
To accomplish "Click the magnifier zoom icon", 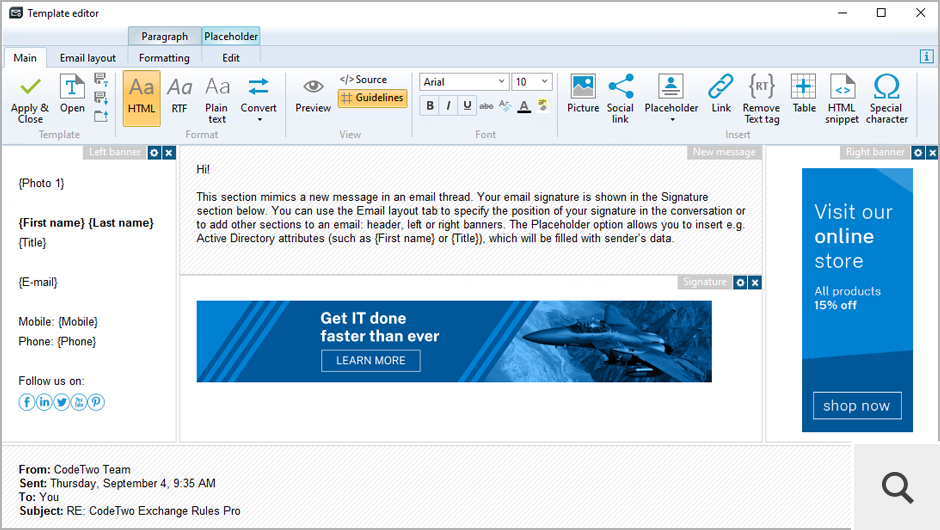I will (x=897, y=487).
